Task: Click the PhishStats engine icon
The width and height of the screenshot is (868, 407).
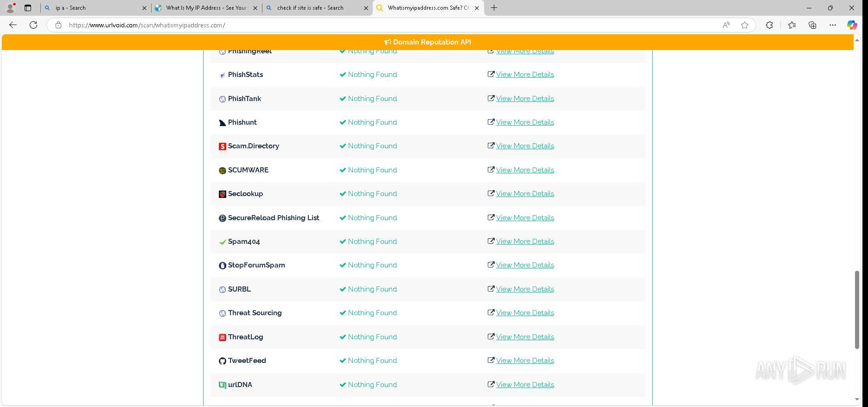Action: point(223,75)
